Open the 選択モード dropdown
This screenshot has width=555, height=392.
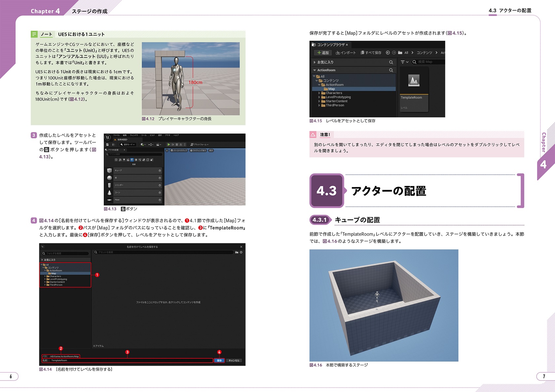click(128, 145)
